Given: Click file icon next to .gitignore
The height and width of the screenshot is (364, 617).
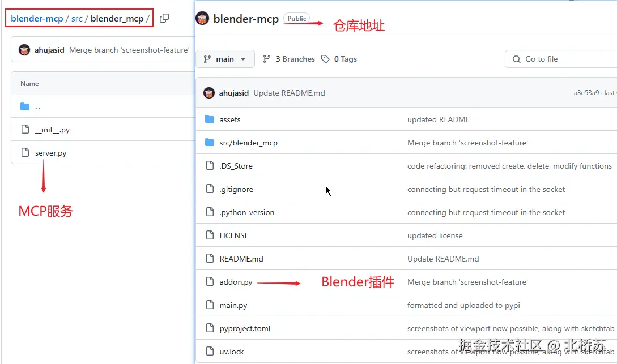Looking at the screenshot, I should click(210, 189).
